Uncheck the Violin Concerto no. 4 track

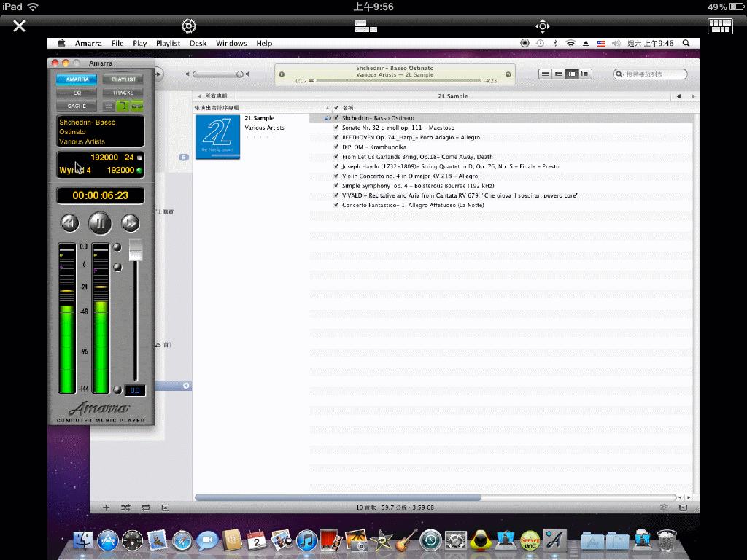pos(336,176)
